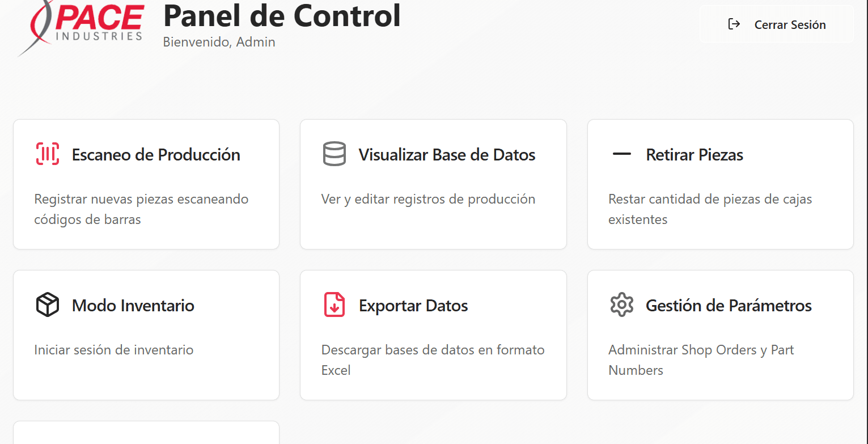Screen dimensions: 868x444
Task: Click the database cylinder icon
Action: [335, 154]
